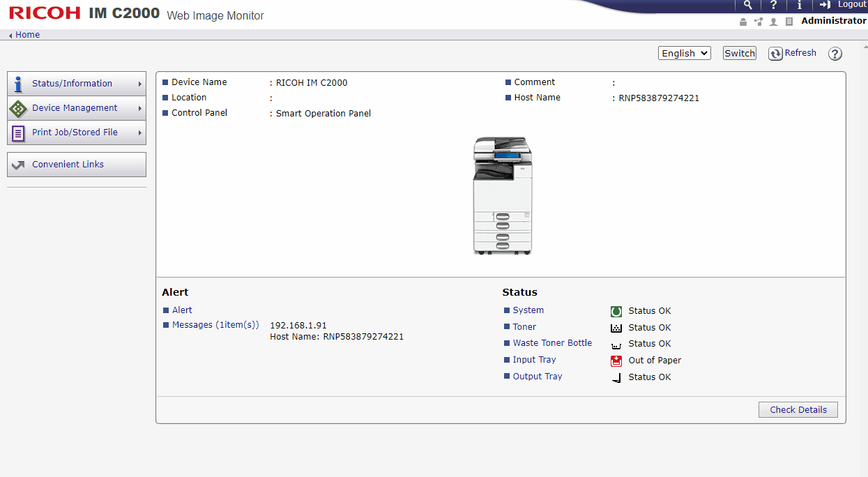This screenshot has width=868, height=477.
Task: Open the Print Job/Stored File menu
Action: click(x=76, y=132)
